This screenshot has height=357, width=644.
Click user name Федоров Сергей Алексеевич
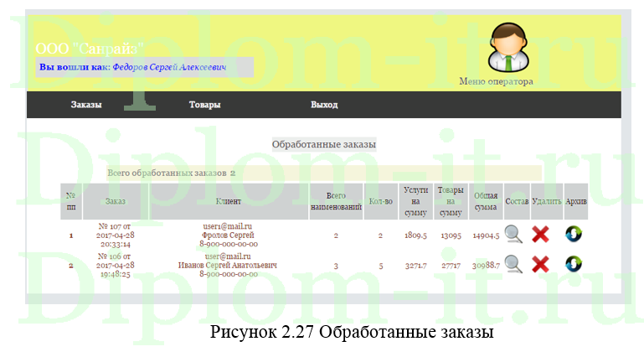click(x=169, y=67)
